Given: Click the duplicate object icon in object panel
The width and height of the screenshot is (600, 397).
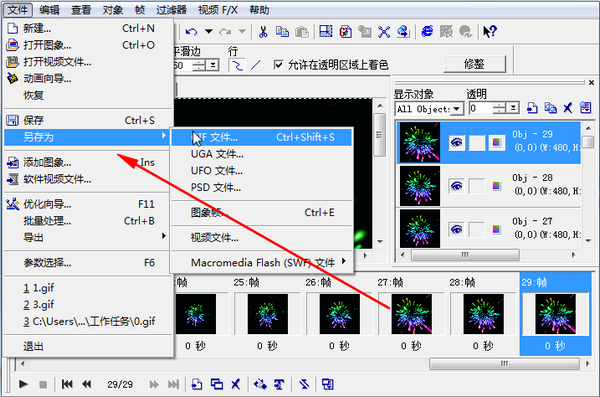Looking at the screenshot, I should [x=550, y=108].
